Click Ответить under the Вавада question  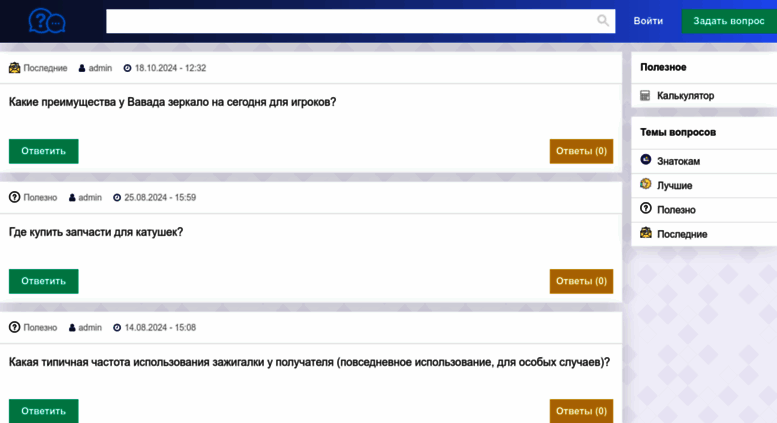click(44, 151)
